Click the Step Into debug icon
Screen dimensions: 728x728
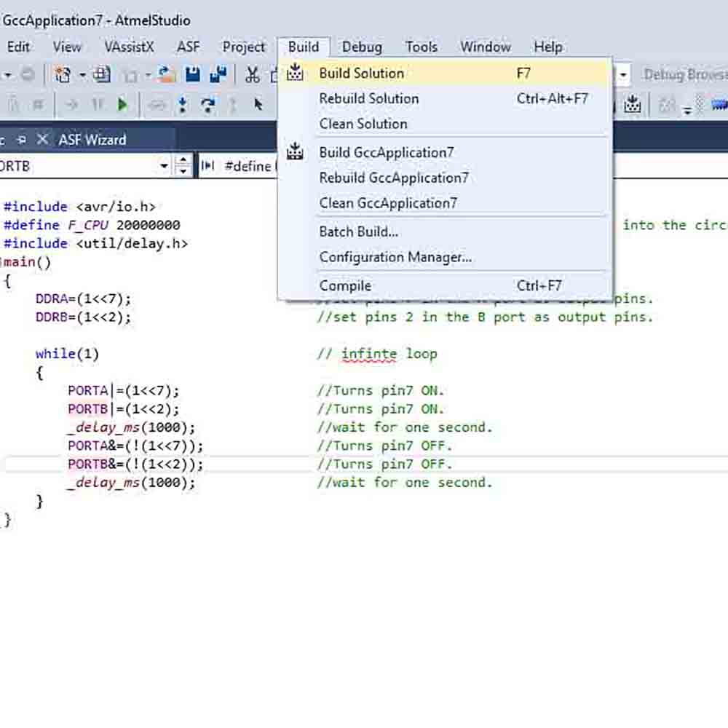182,106
